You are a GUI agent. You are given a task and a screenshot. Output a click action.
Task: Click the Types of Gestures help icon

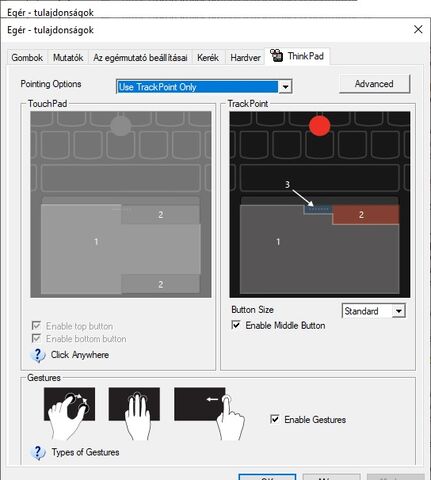pyautogui.click(x=38, y=453)
